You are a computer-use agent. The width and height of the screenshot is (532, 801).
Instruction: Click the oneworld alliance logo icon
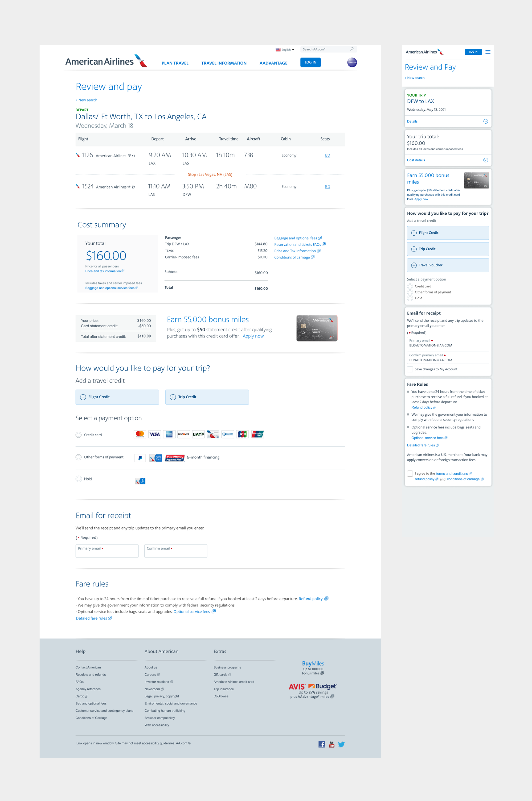point(352,63)
